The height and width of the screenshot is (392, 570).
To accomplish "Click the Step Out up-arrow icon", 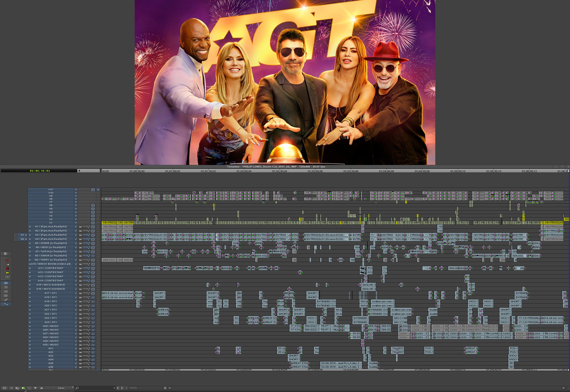I will (42, 388).
